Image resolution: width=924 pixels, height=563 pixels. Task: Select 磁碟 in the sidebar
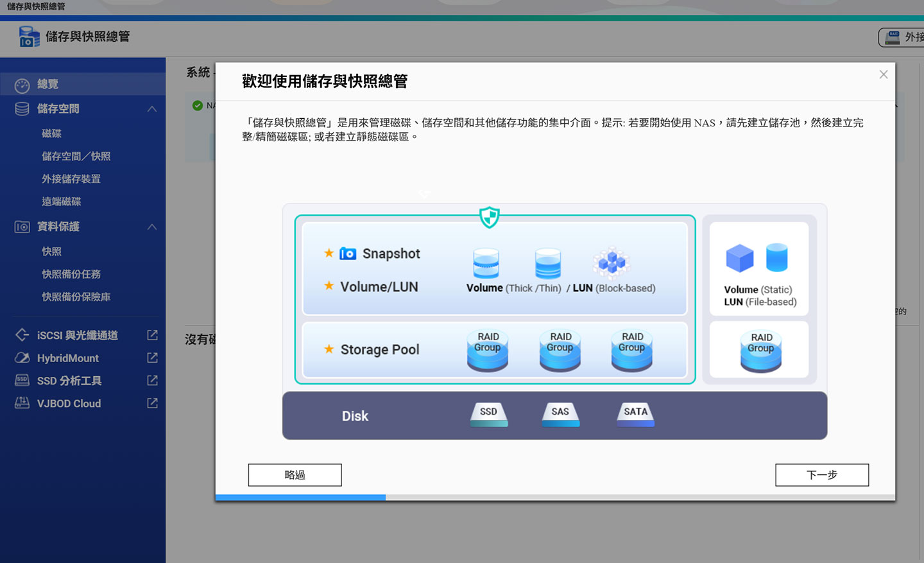click(x=51, y=134)
